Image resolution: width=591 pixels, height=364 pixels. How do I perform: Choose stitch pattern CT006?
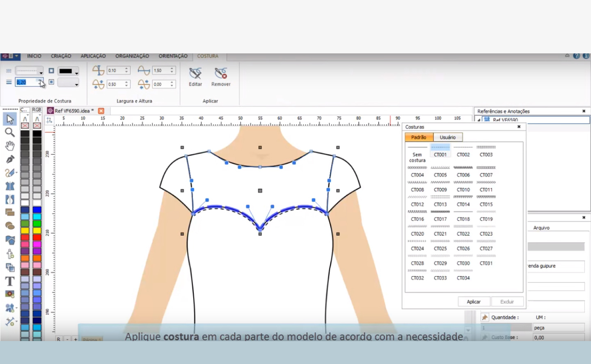[463, 171]
